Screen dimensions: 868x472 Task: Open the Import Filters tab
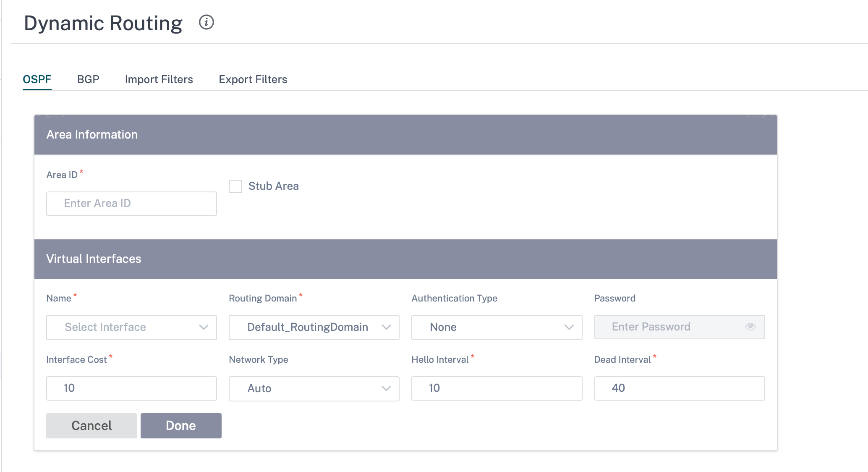click(x=159, y=79)
